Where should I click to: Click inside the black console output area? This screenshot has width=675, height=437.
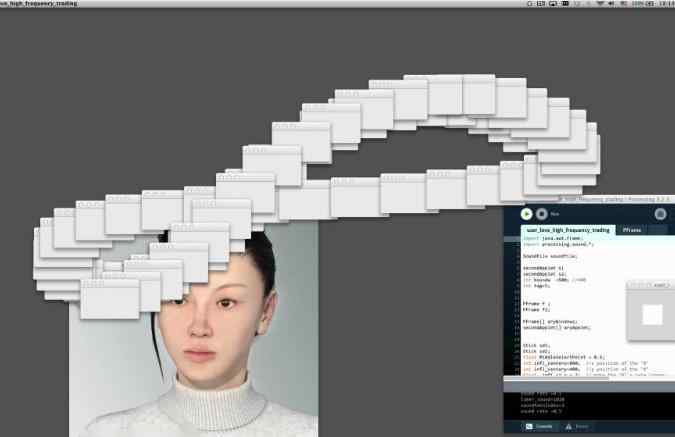point(589,406)
